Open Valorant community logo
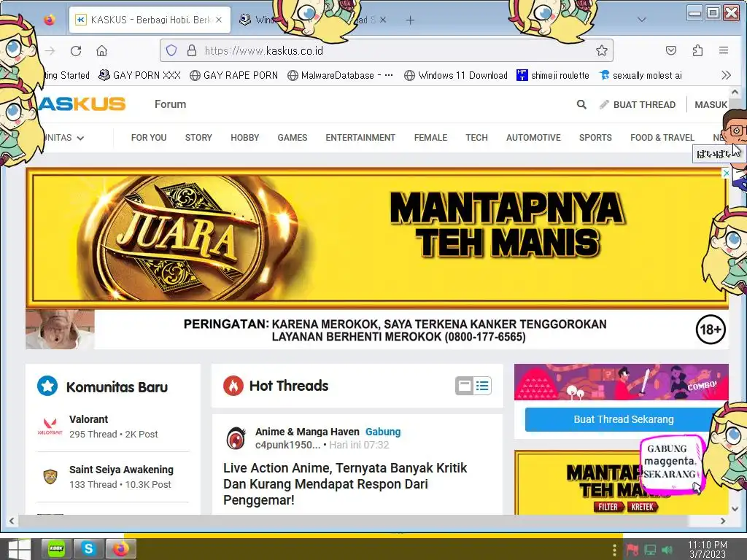 pyautogui.click(x=50, y=426)
